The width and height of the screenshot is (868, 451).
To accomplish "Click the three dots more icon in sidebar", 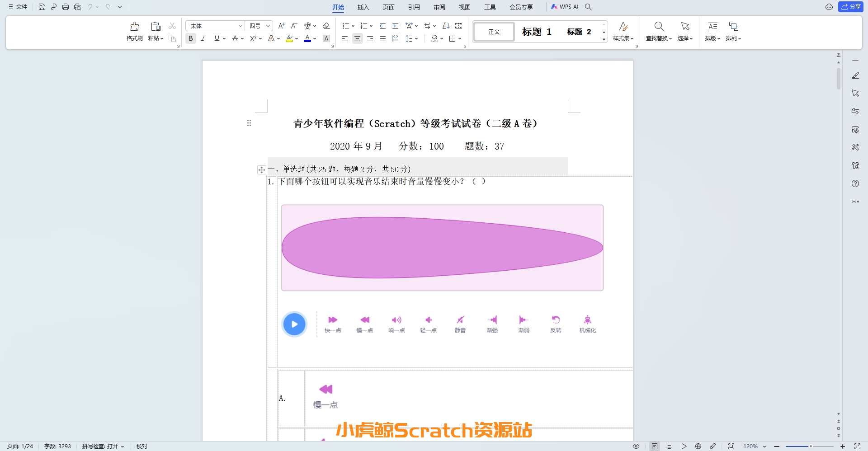I will [x=855, y=202].
